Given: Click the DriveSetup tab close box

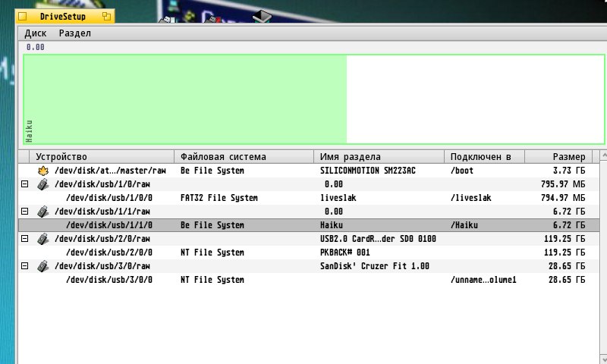Looking at the screenshot, I should [23, 16].
